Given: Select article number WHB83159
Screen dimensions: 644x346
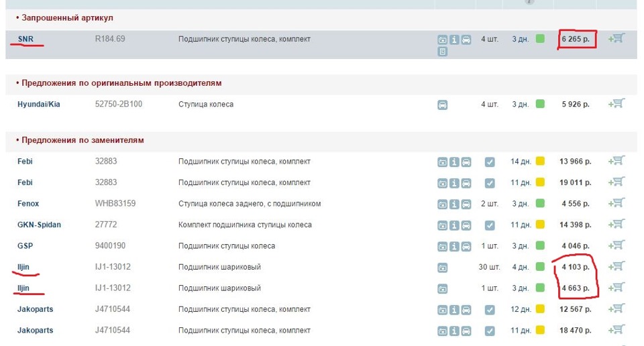Looking at the screenshot, I should [115, 204].
